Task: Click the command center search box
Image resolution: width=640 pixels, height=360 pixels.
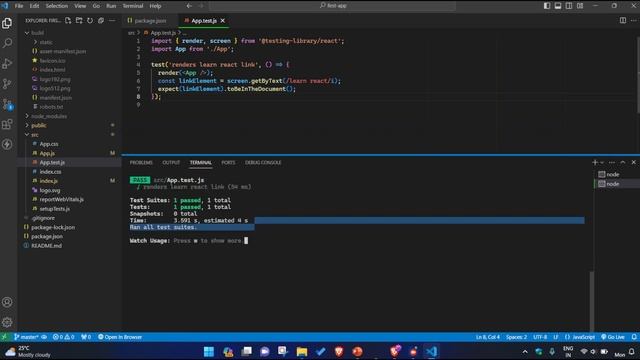Action: pos(333,6)
